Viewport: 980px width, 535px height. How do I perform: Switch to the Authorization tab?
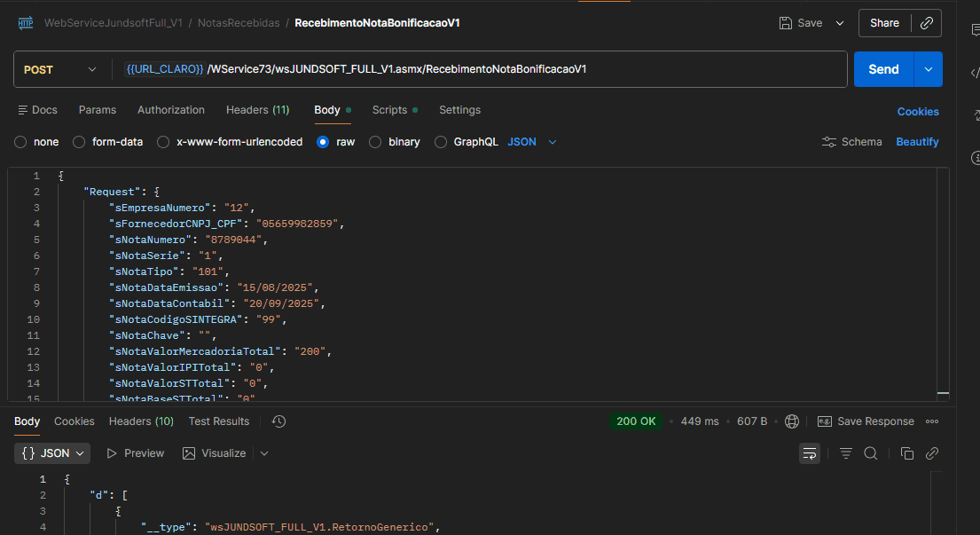click(x=170, y=110)
